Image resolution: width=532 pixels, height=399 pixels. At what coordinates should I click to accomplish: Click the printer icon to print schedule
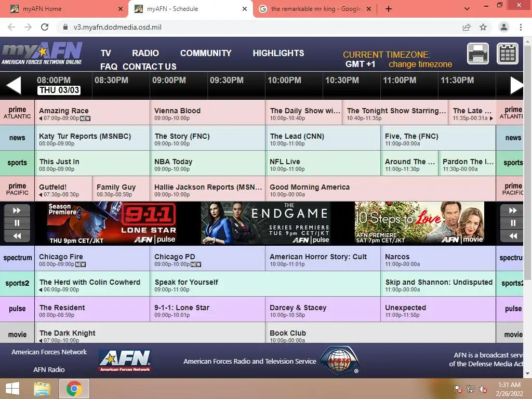pyautogui.click(x=478, y=54)
